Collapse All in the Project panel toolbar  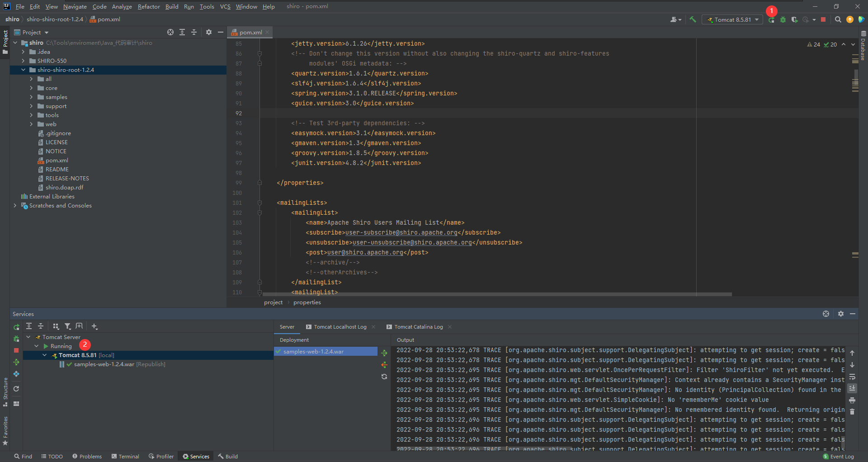tap(194, 32)
